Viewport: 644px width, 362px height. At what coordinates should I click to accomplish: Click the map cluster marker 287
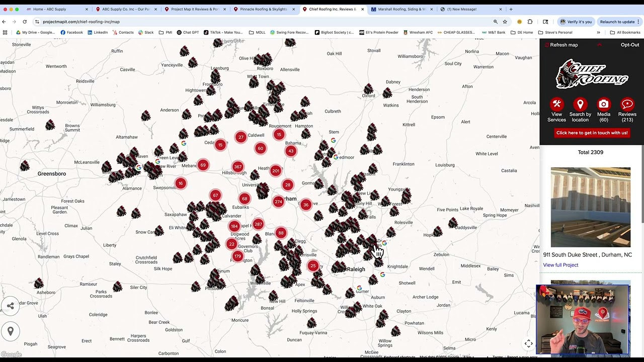[x=258, y=224]
